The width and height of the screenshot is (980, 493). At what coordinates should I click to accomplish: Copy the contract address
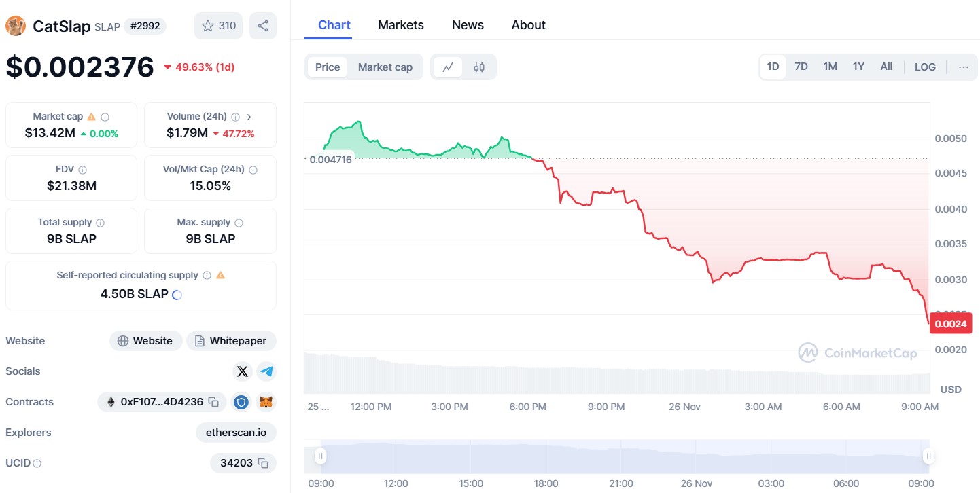tap(213, 402)
